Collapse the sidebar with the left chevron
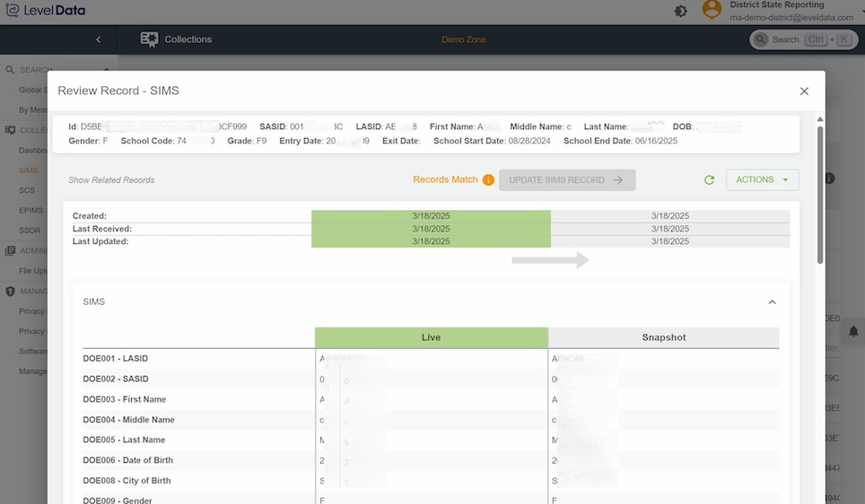The height and width of the screenshot is (504, 865). click(99, 39)
